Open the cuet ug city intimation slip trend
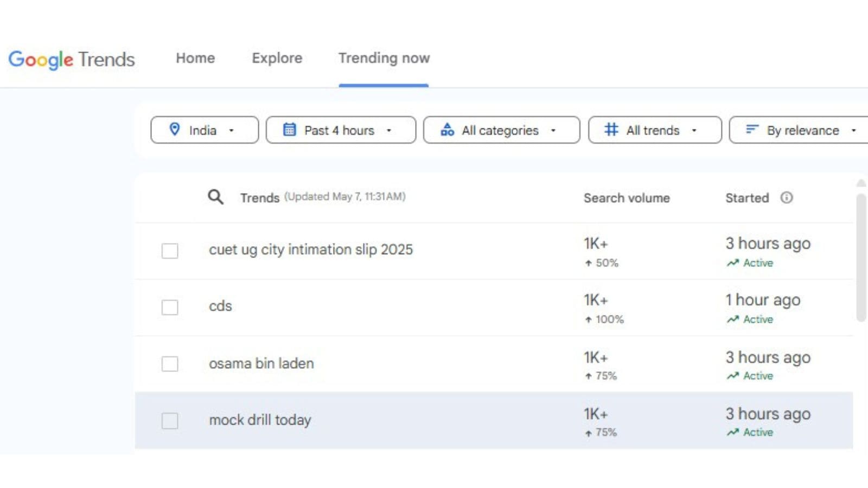The height and width of the screenshot is (488, 868). coord(311,249)
